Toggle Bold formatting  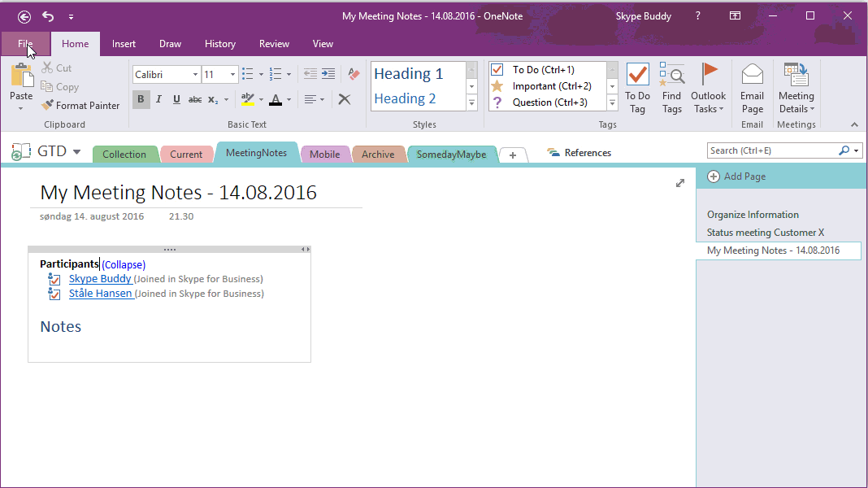pyautogui.click(x=141, y=99)
